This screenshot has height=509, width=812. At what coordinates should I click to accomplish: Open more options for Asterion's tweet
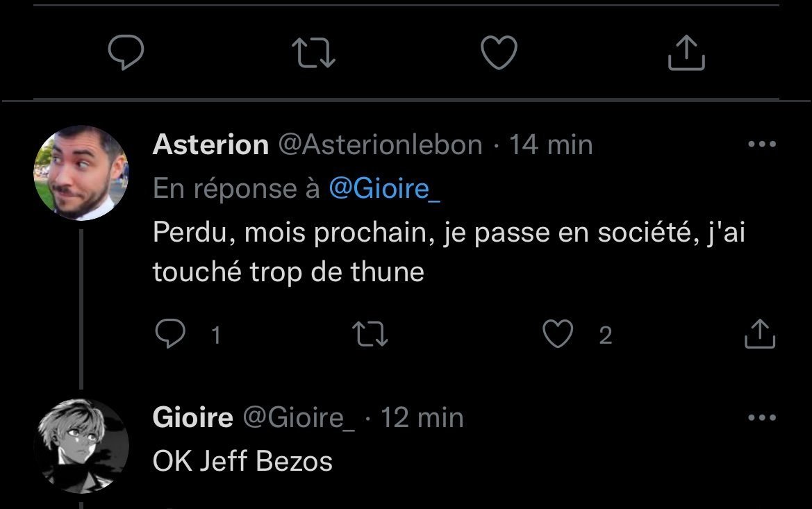click(x=761, y=145)
